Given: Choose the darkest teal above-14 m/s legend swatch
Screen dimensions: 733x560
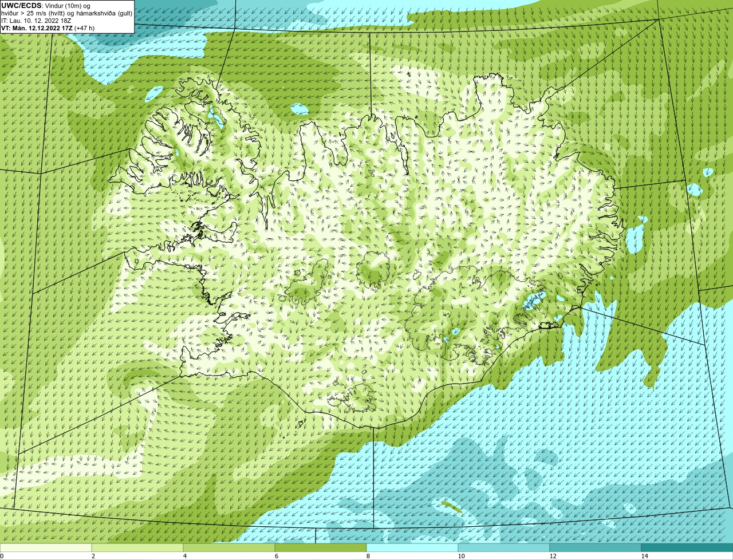Looking at the screenshot, I should [687, 547].
